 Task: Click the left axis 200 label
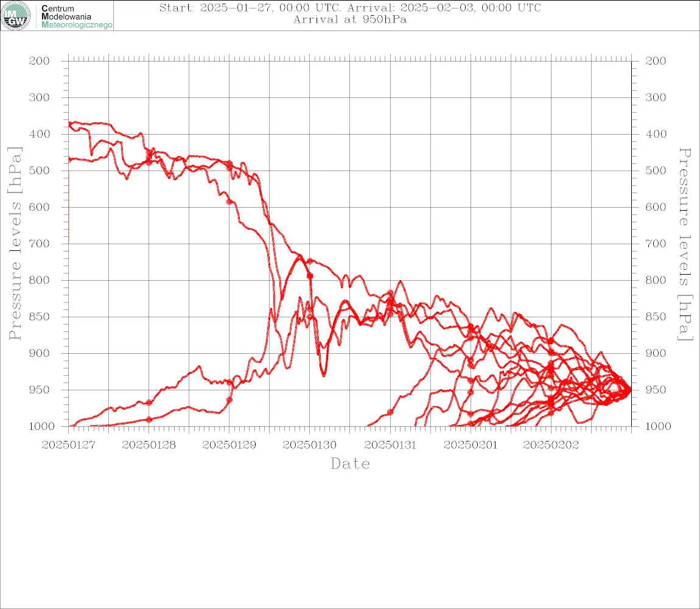click(40, 61)
